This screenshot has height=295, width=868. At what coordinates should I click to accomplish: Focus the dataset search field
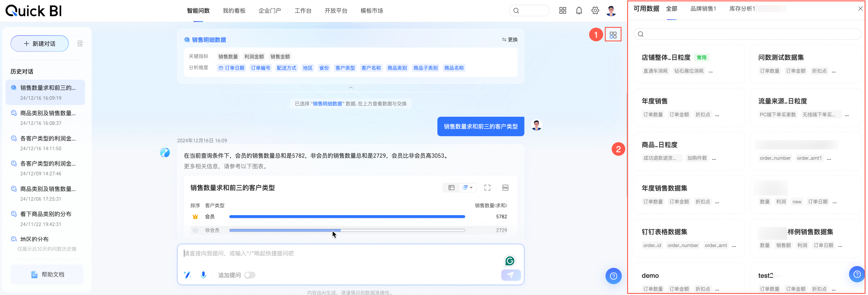coord(747,34)
